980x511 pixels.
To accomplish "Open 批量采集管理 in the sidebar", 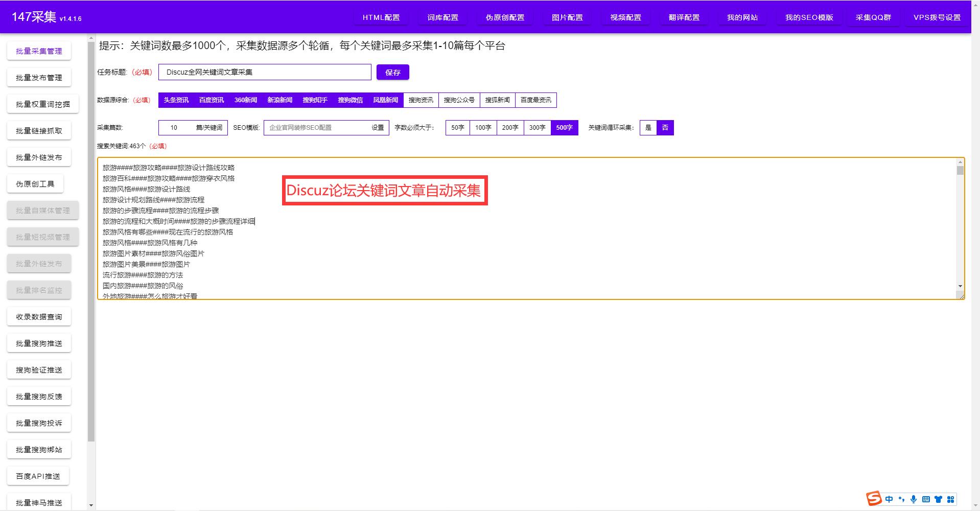I will (x=39, y=51).
